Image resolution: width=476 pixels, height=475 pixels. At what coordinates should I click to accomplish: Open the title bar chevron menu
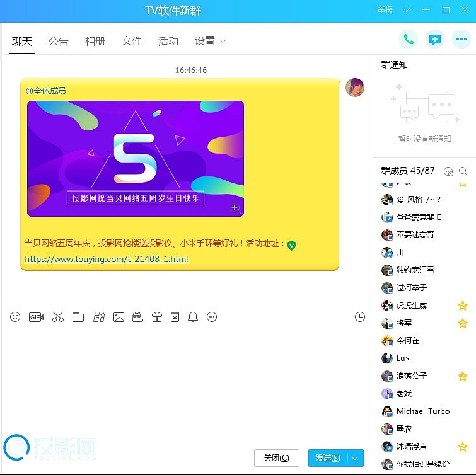point(406,10)
